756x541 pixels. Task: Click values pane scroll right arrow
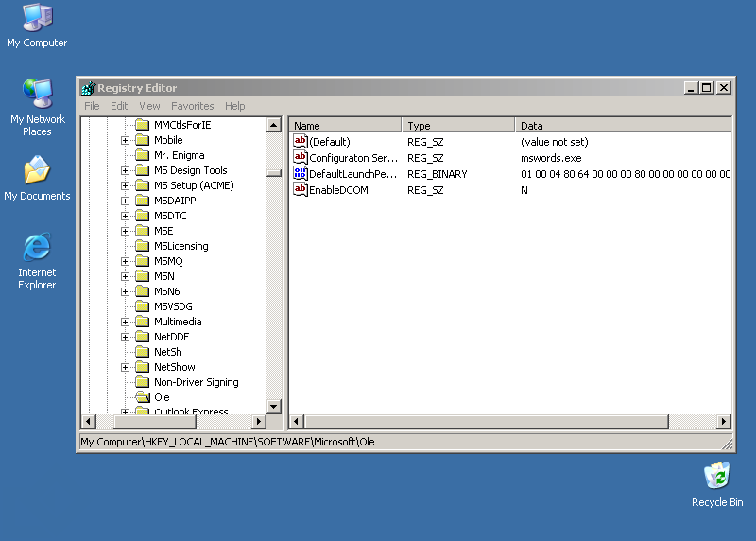click(724, 421)
